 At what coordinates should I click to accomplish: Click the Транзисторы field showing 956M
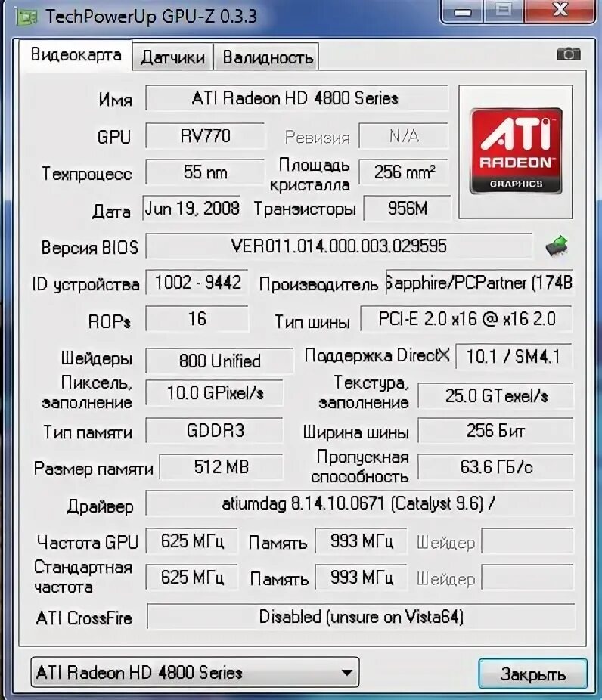pyautogui.click(x=407, y=208)
